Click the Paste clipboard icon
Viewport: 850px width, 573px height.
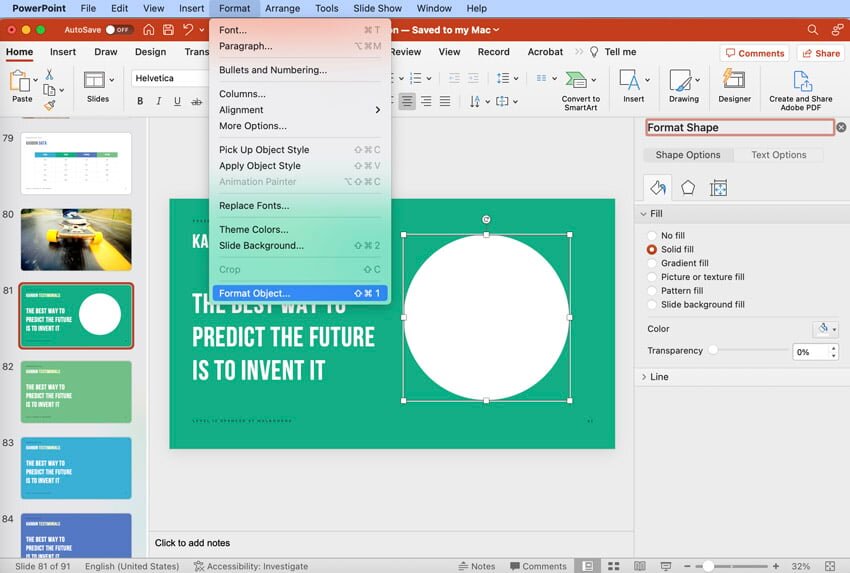pyautogui.click(x=20, y=81)
